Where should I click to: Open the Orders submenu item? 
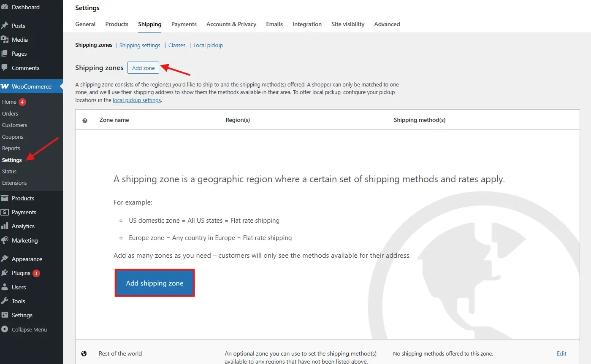(x=10, y=113)
